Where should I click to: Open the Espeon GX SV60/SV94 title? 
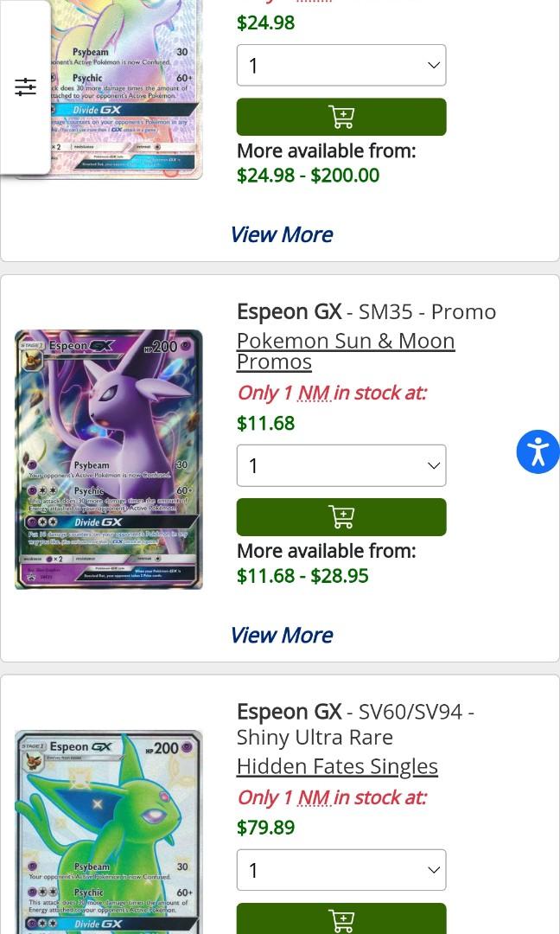pyautogui.click(x=355, y=725)
